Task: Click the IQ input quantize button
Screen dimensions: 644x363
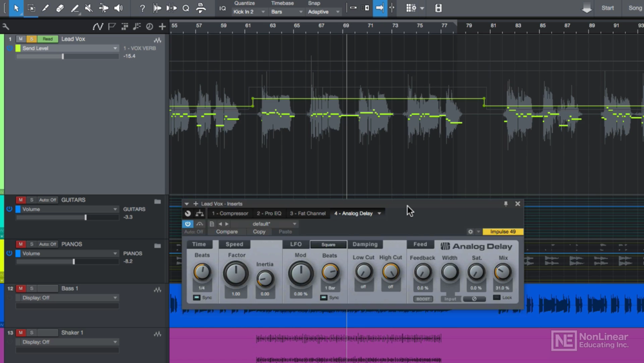Action: (222, 8)
